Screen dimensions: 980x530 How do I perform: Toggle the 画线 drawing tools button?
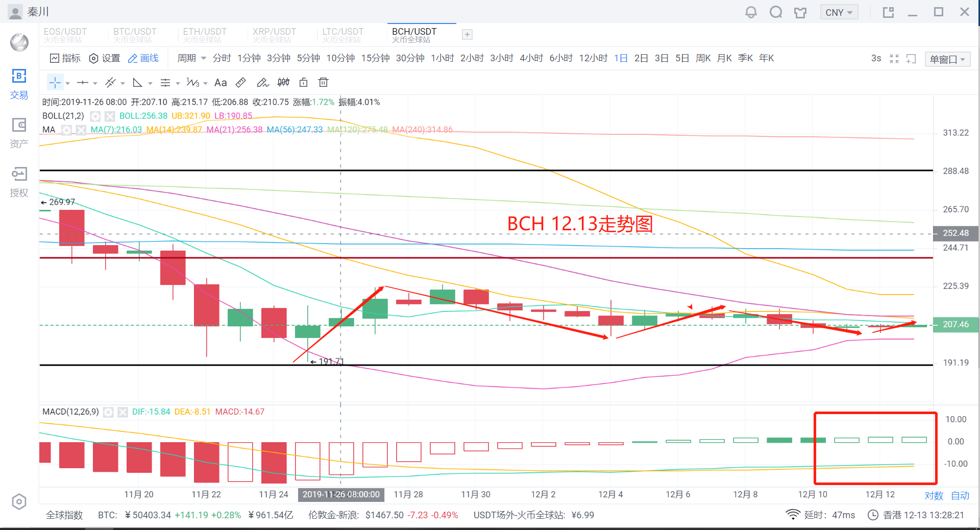(143, 58)
